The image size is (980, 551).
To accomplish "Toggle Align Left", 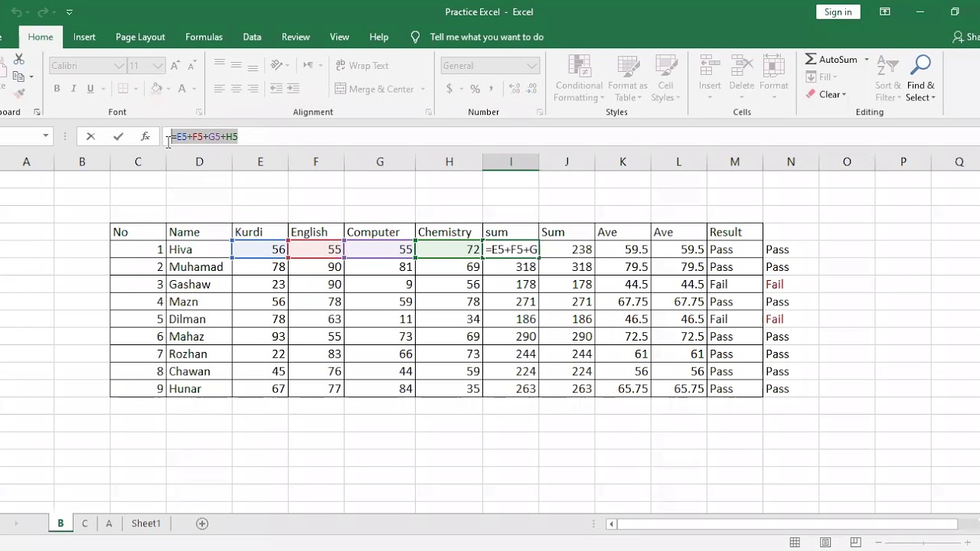I will pos(219,89).
